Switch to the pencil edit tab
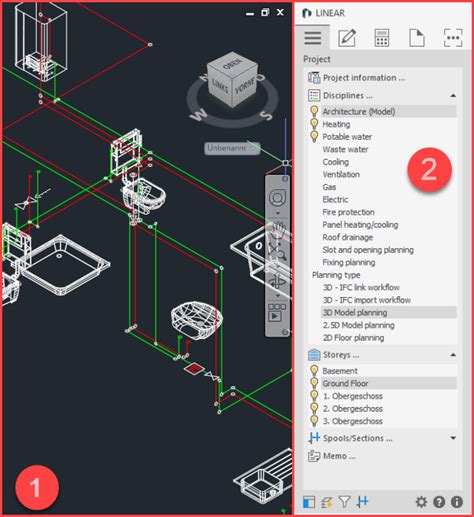Image resolution: width=474 pixels, height=517 pixels. tap(347, 38)
